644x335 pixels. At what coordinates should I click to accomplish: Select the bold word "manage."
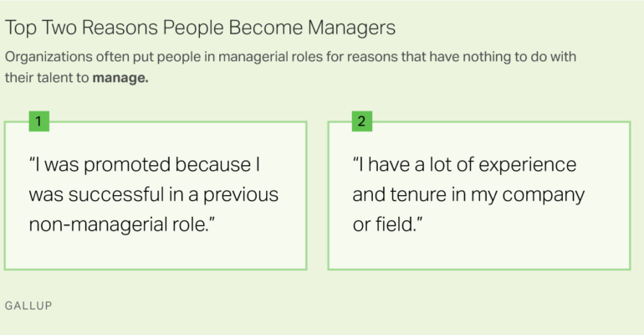click(x=120, y=79)
